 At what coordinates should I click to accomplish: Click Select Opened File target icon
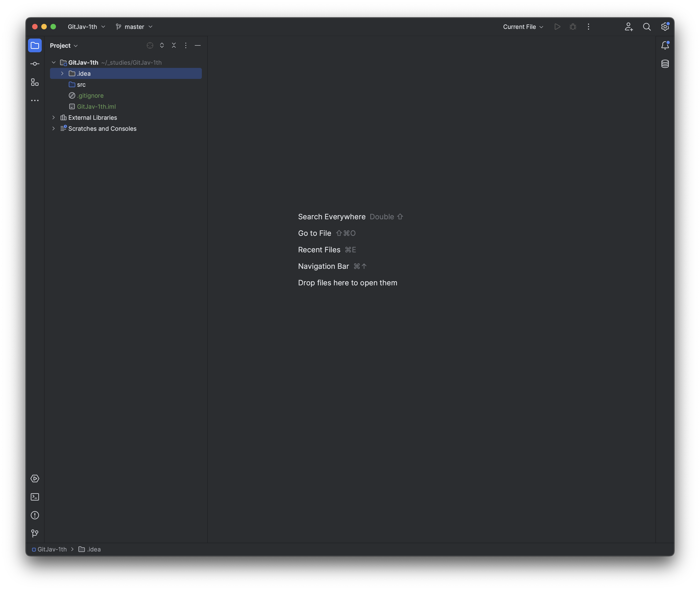coord(150,45)
